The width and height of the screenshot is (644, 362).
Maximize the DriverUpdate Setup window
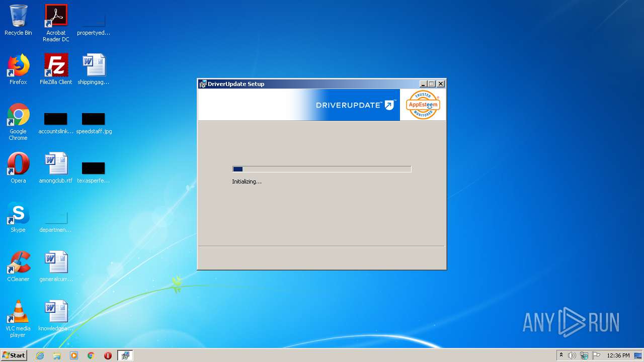[x=432, y=84]
